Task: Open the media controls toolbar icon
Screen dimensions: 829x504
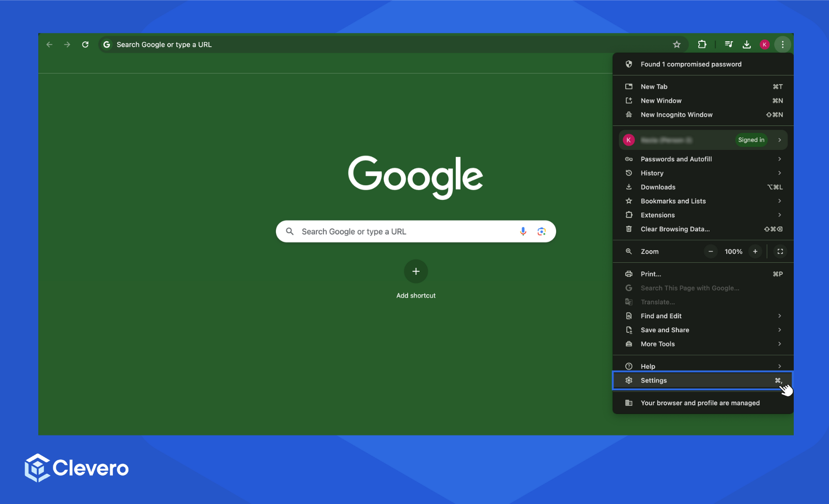Action: point(729,44)
